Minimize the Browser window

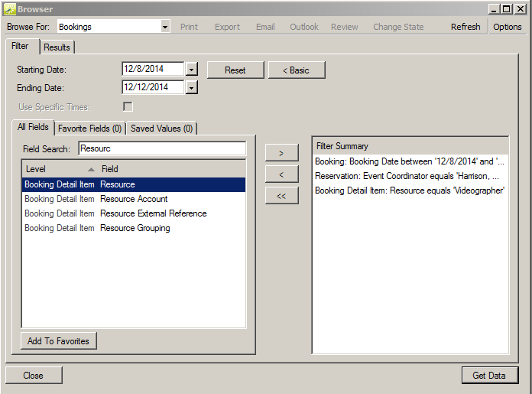[x=494, y=9]
